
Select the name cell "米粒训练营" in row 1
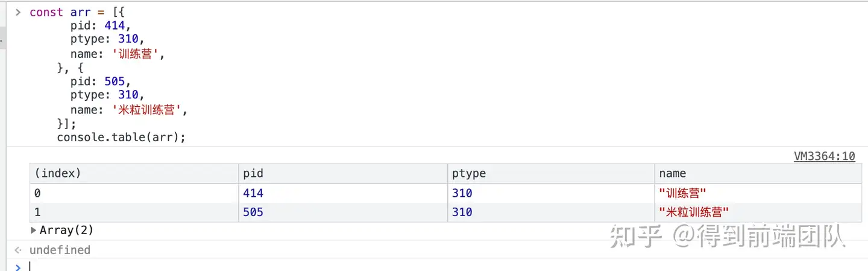694,212
